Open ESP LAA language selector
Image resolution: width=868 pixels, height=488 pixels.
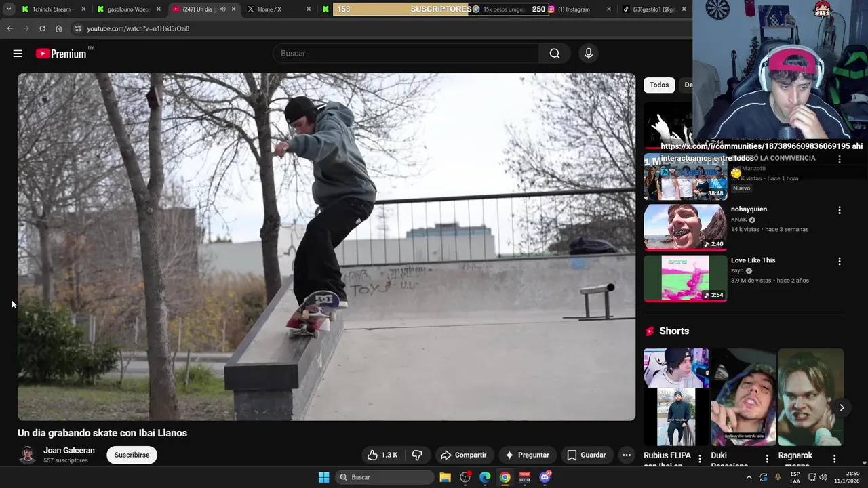[795, 477]
